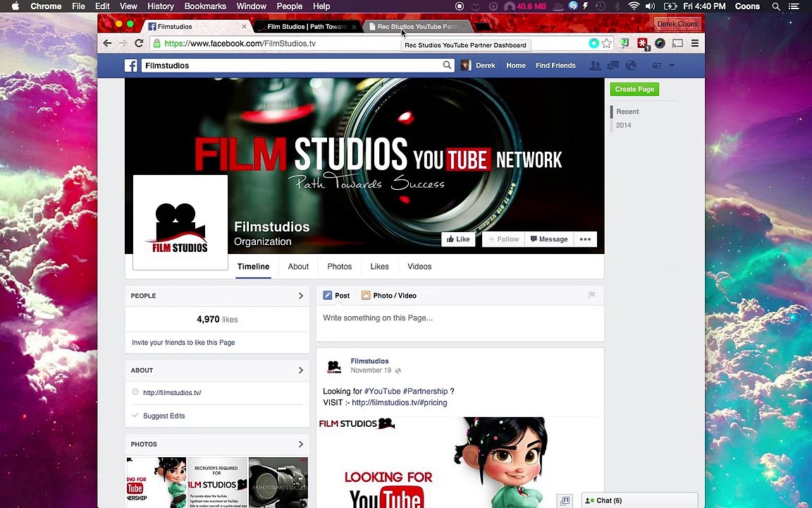Image resolution: width=812 pixels, height=508 pixels.
Task: Open http://filmstudios.tv/ link in About
Action: 173,392
